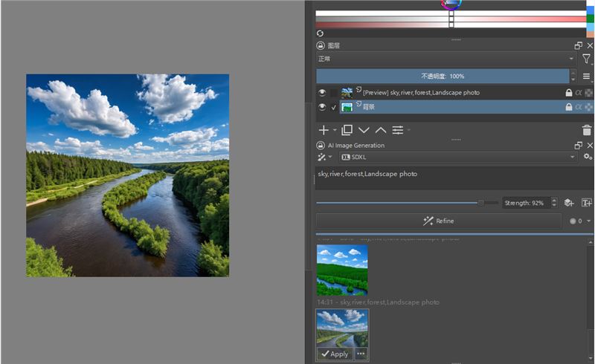This screenshot has height=364, width=595.
Task: Click the Strength spinbox arrows
Action: [554, 203]
